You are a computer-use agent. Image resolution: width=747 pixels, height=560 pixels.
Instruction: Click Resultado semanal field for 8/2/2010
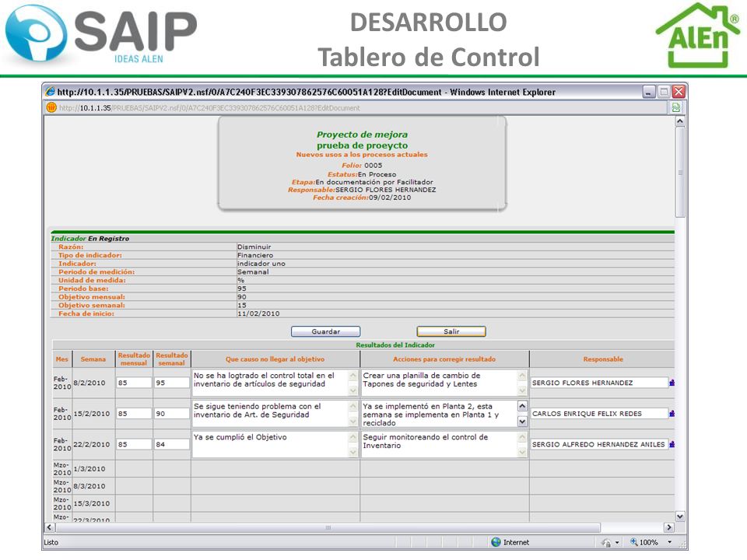pos(171,383)
